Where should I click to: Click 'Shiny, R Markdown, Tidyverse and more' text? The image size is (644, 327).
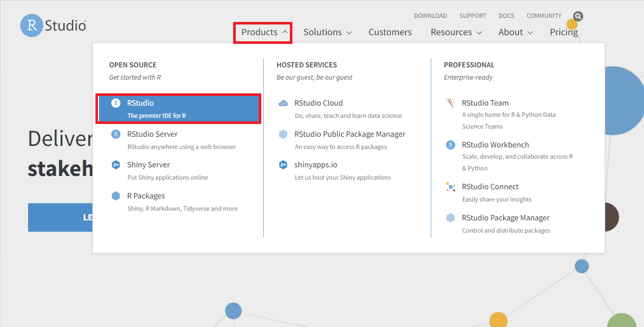pos(183,209)
